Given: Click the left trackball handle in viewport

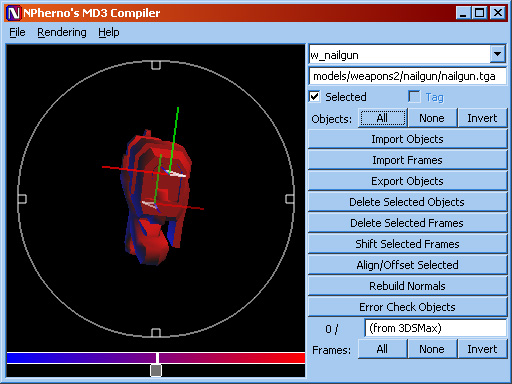Looking at the screenshot, I should 22,199.
